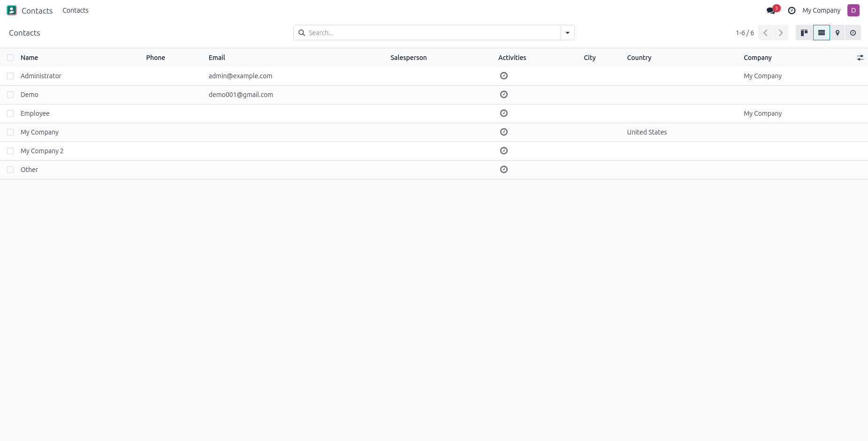The height and width of the screenshot is (441, 868).
Task: Open the Demo contact record
Action: (x=30, y=95)
